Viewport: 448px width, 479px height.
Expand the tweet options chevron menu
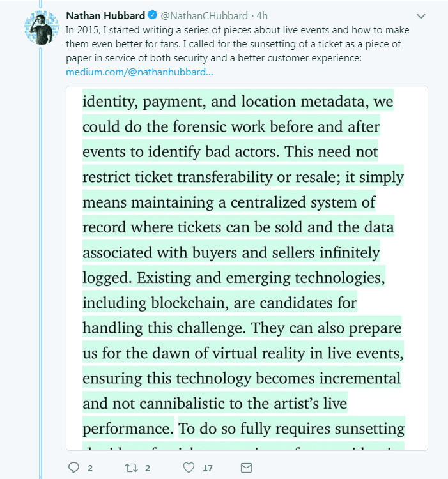tap(421, 16)
